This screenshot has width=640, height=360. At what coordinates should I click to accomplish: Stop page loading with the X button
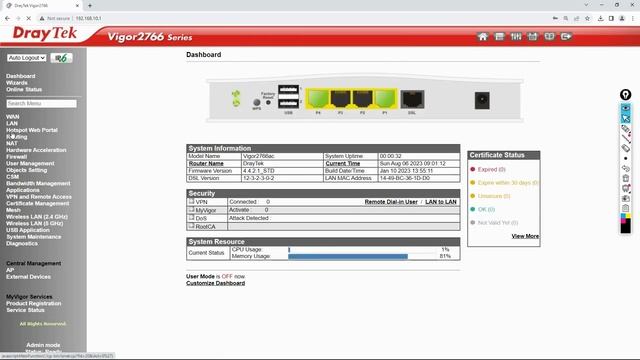[29, 18]
